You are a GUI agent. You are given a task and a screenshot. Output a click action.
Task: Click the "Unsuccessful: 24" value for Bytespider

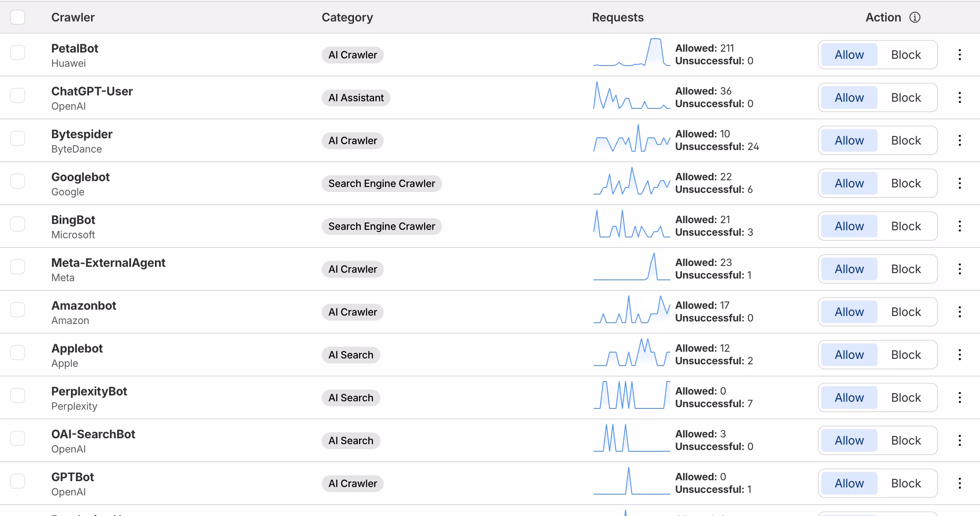(717, 147)
